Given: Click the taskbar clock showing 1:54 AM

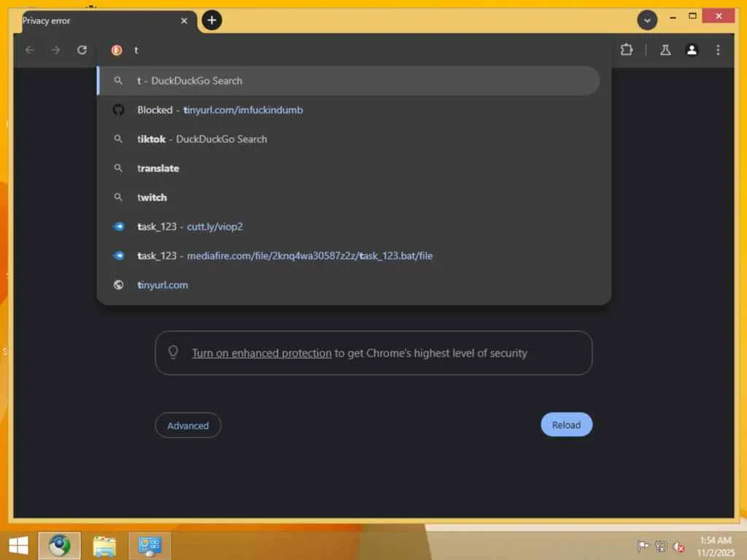Looking at the screenshot, I should pos(716,546).
